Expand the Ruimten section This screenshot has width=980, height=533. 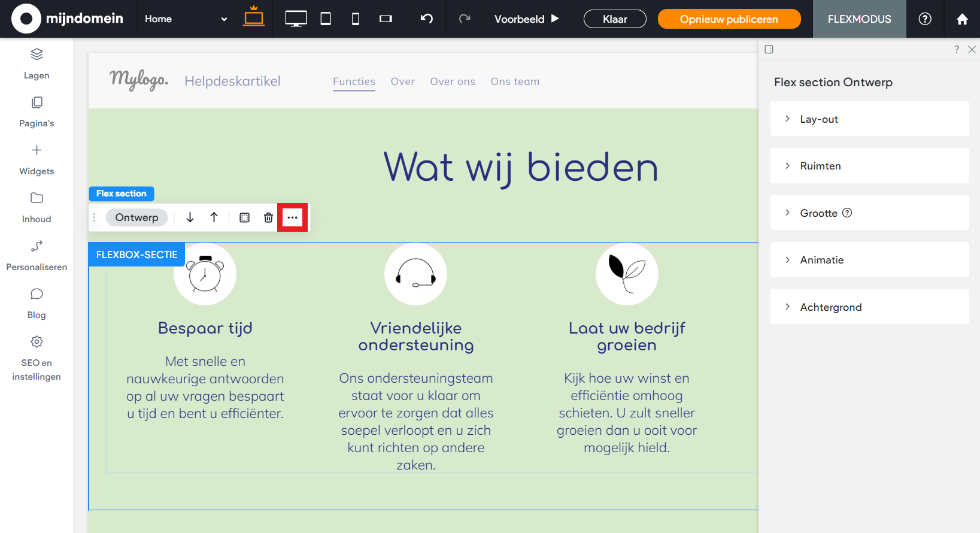click(869, 166)
